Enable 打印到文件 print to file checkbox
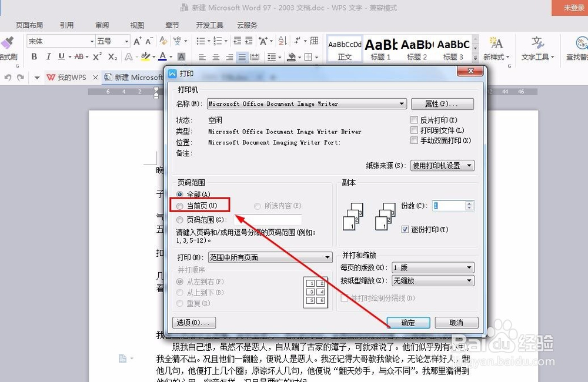Image resolution: width=588 pixels, height=382 pixels. (x=414, y=130)
